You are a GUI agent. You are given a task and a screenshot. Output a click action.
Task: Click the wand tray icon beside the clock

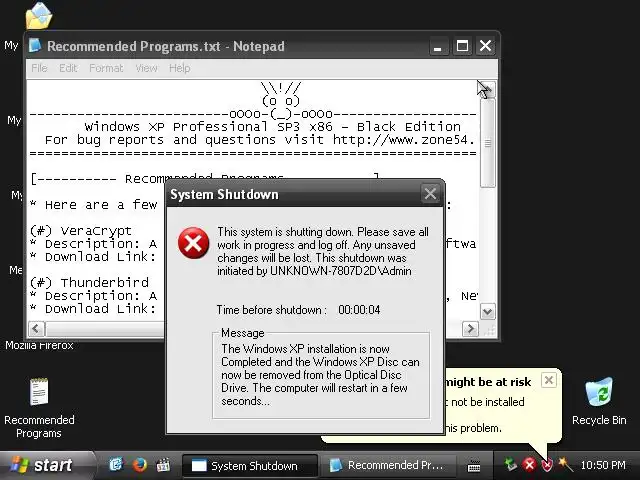[566, 464]
